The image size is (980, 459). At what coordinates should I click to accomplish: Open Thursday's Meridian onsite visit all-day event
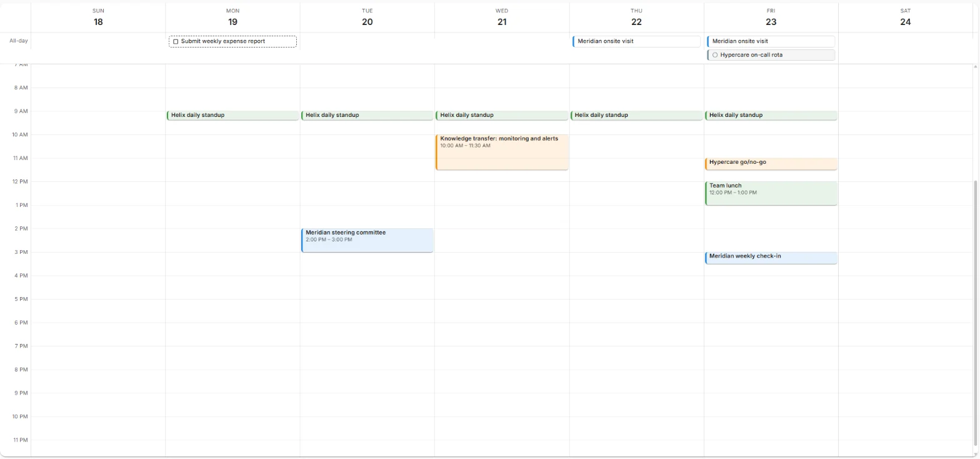click(x=636, y=41)
